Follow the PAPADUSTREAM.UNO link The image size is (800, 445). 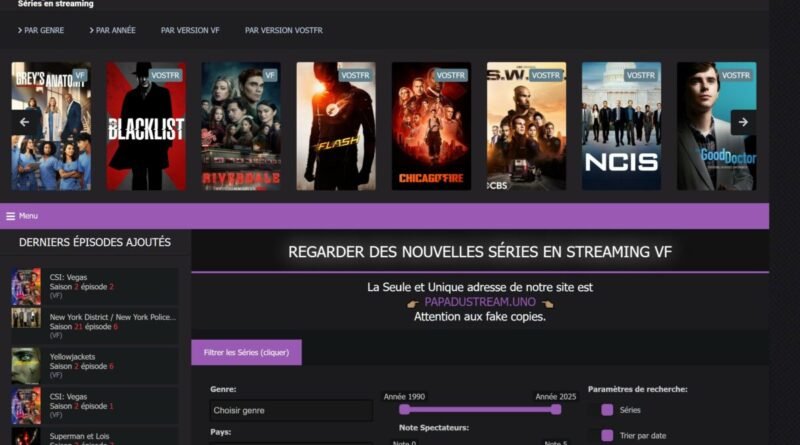tap(480, 302)
